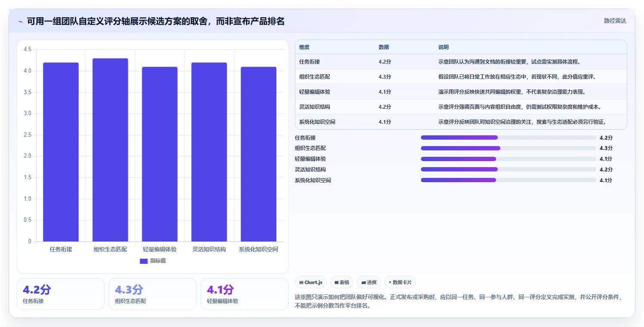
Task: Click the 系统化知识空间 label beside its progress bar
Action: tap(313, 180)
